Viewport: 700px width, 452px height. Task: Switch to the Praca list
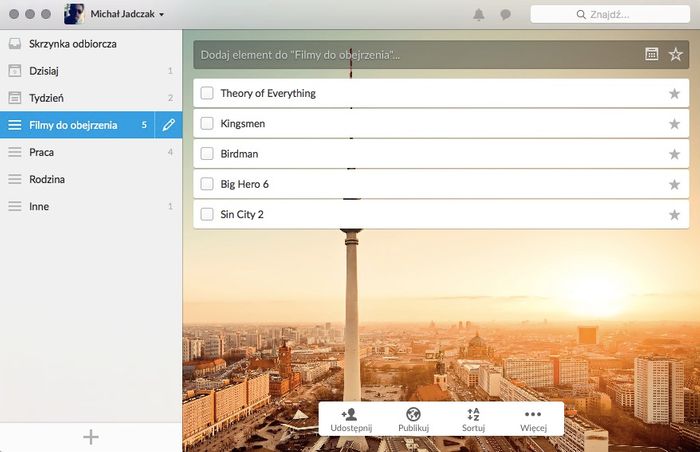pos(42,152)
